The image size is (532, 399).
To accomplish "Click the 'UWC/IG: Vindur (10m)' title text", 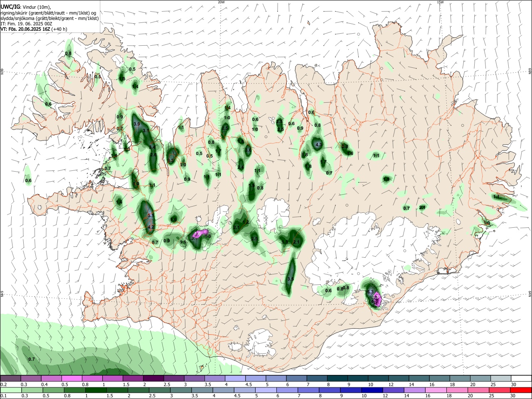I will coord(26,7).
